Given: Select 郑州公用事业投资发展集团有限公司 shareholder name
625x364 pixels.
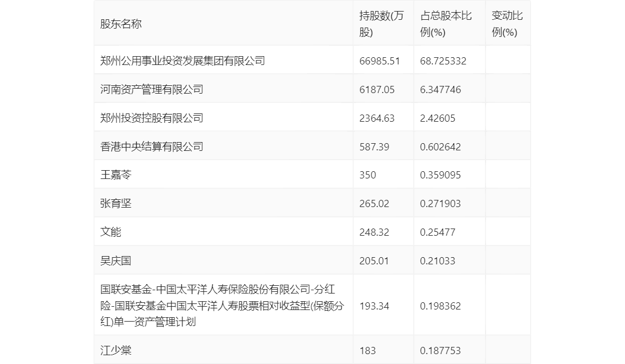Looking at the screenshot, I should click(182, 61).
